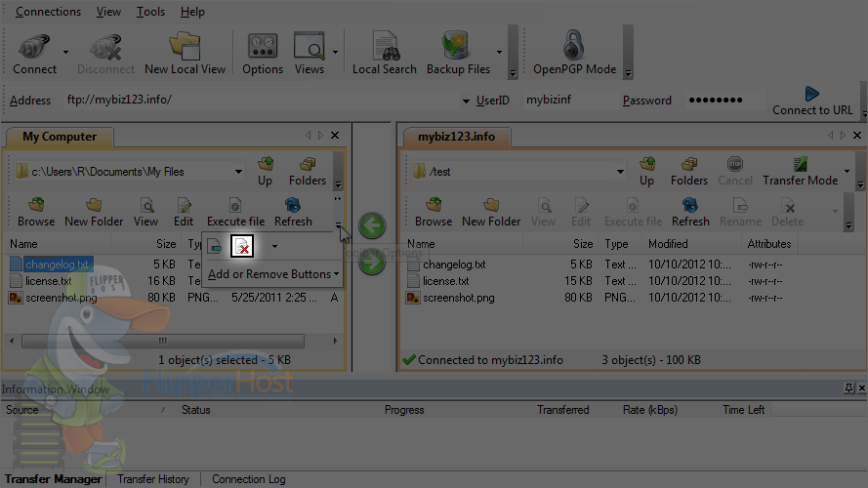Viewport: 868px width, 488px height.
Task: Sort local files by Size column
Action: 146,244
